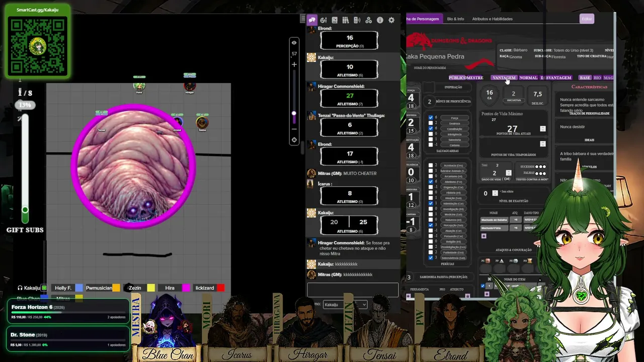Select the PÚBLICO roll visibility option

456,78
